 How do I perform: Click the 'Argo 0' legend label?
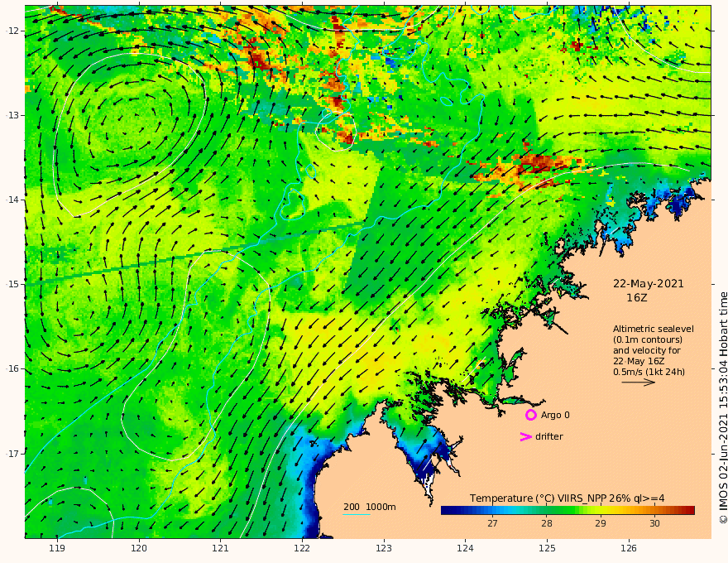tap(555, 415)
